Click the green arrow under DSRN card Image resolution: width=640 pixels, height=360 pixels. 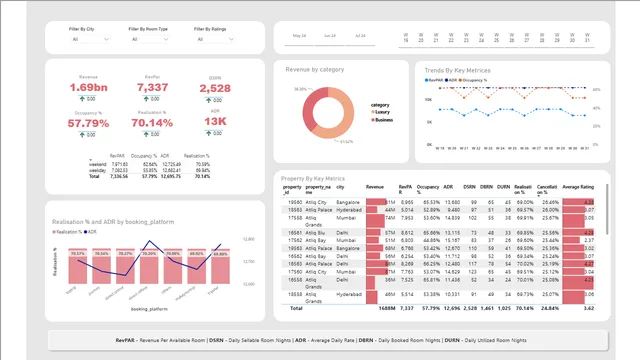(x=209, y=100)
